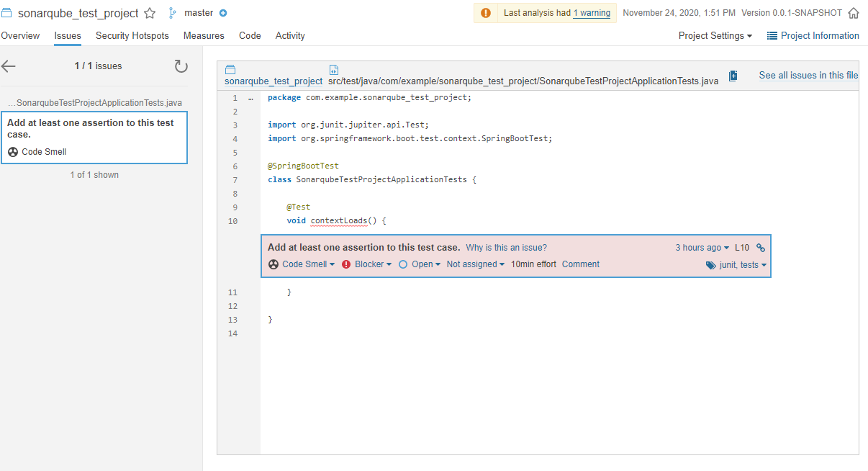Edit junit, tests tags dropdown
The height and width of the screenshot is (471, 868).
pyautogui.click(x=743, y=265)
